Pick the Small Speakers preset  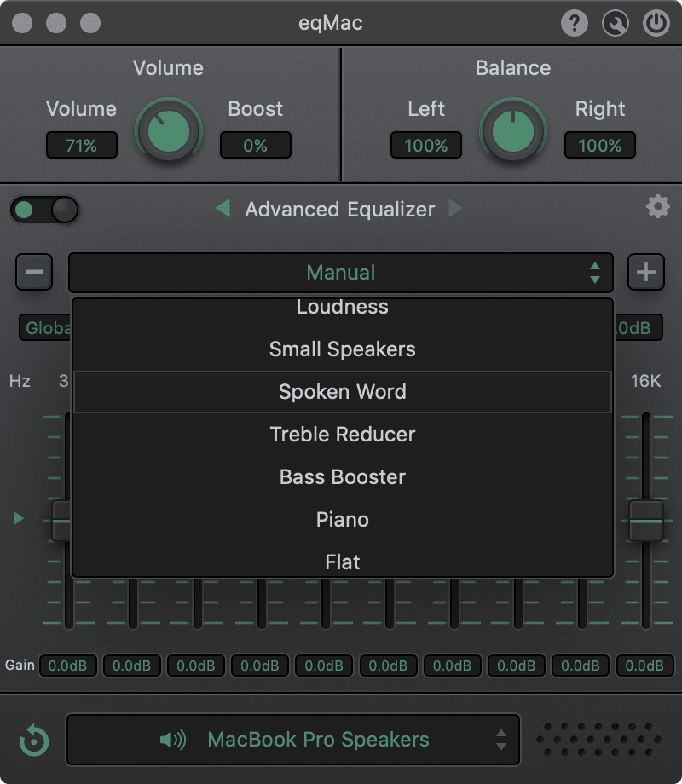coord(342,349)
